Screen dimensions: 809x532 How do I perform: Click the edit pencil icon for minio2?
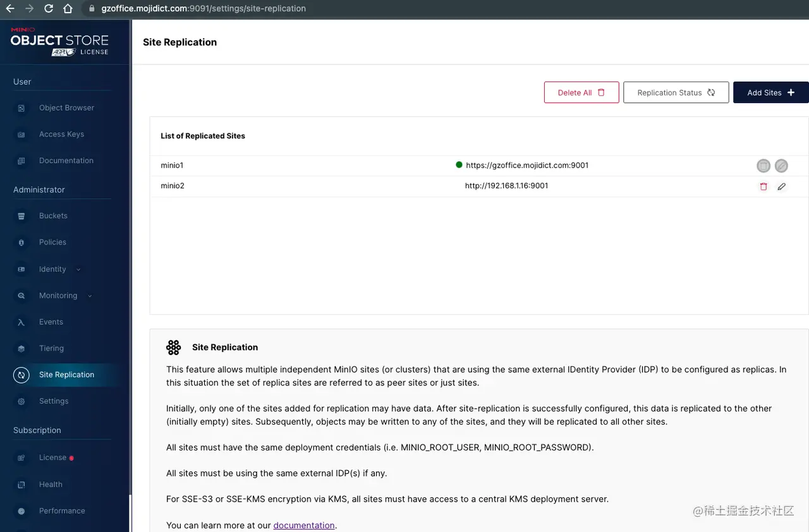coord(782,186)
